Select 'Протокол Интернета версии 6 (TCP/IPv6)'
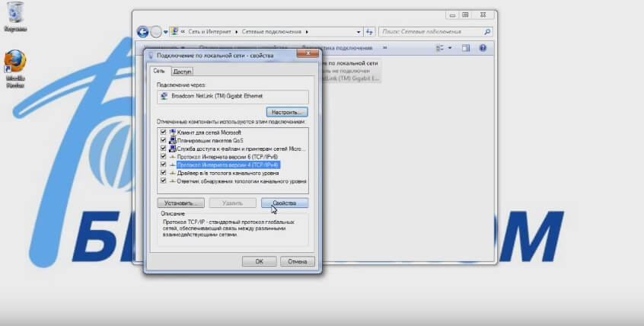 [x=228, y=157]
